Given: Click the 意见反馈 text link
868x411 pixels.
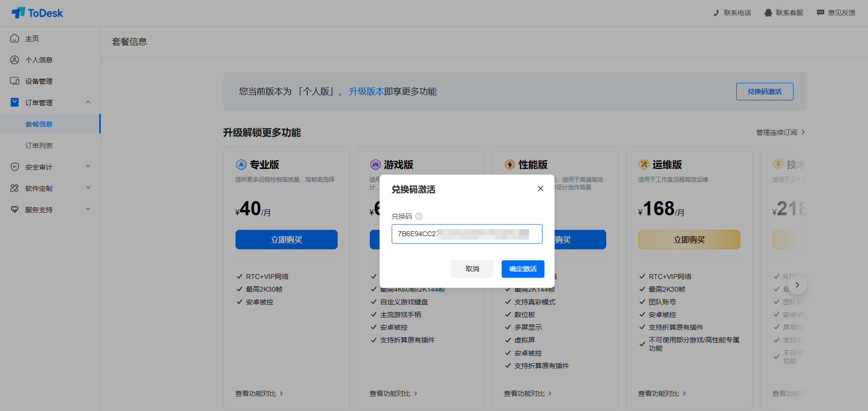Looking at the screenshot, I should tap(842, 13).
